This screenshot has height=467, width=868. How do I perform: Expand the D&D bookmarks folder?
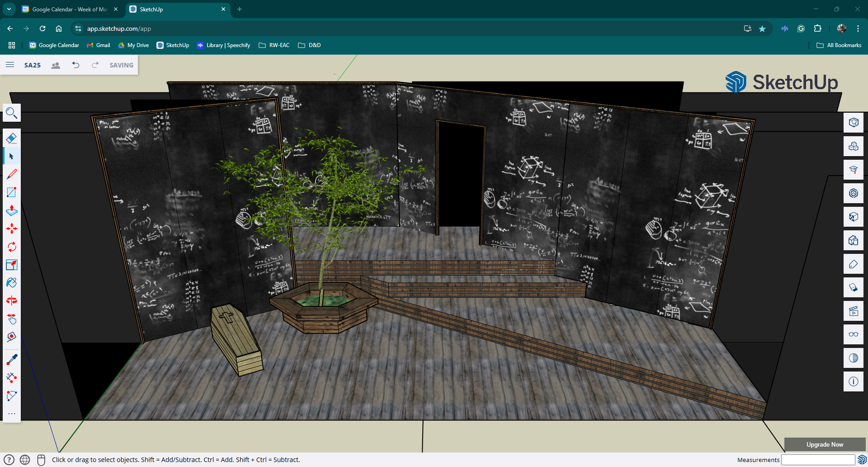click(309, 45)
